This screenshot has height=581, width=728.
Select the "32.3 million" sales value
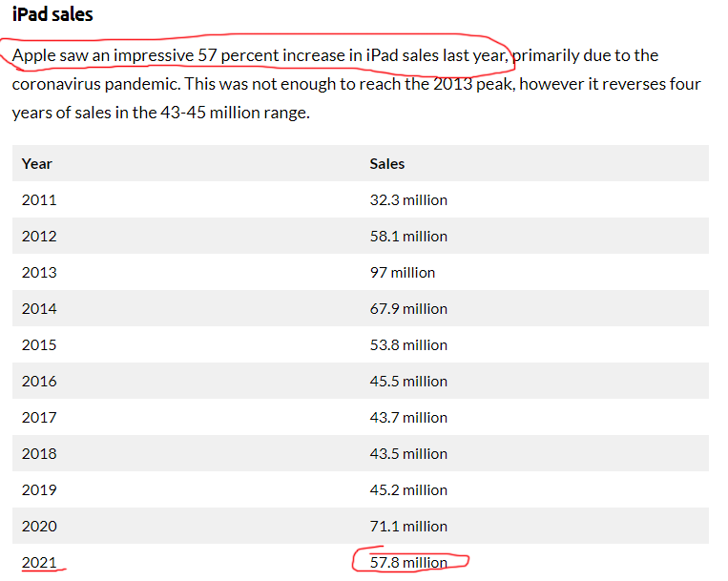click(x=408, y=200)
